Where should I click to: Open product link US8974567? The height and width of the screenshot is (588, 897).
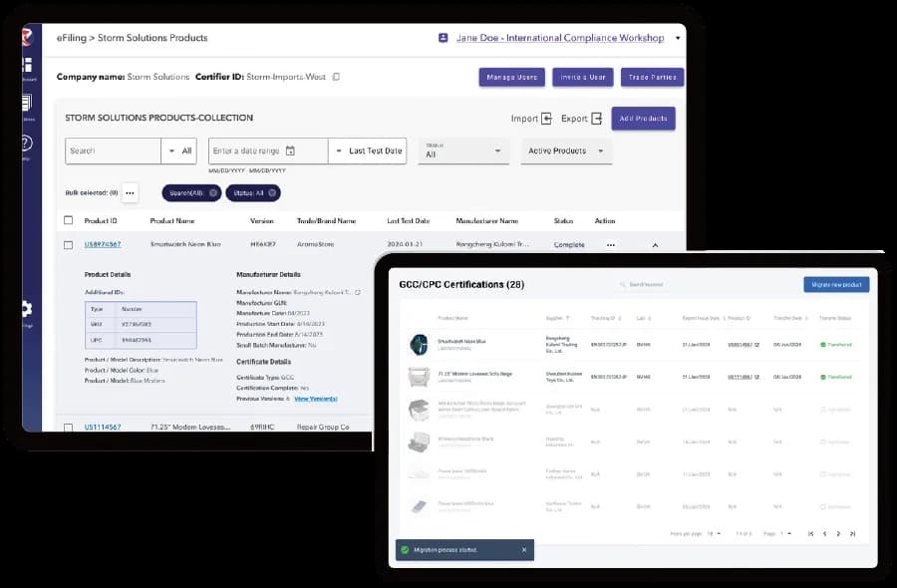coord(103,244)
